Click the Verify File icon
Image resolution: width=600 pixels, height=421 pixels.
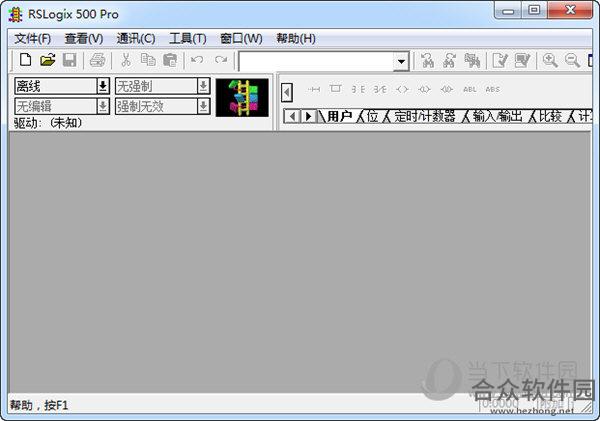(x=499, y=60)
